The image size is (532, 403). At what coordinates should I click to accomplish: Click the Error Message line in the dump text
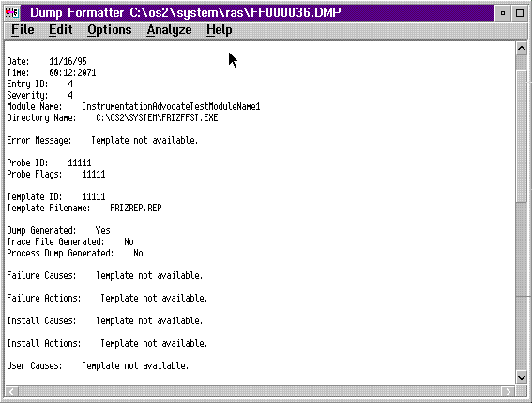pyautogui.click(x=102, y=140)
